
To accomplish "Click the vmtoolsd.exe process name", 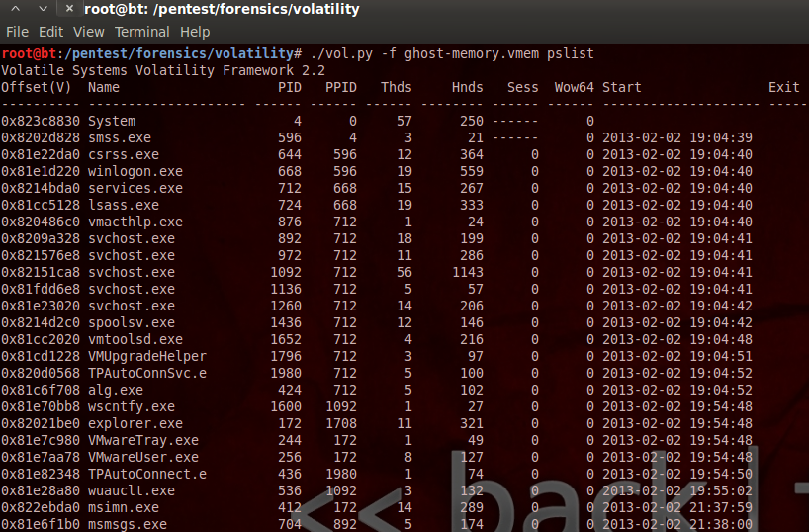I will (x=135, y=339).
